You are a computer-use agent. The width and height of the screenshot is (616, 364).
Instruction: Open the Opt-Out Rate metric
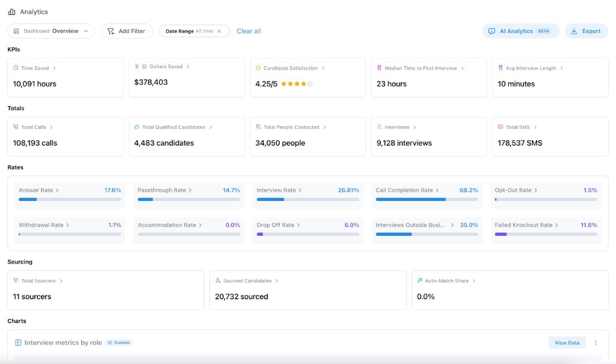click(546, 196)
